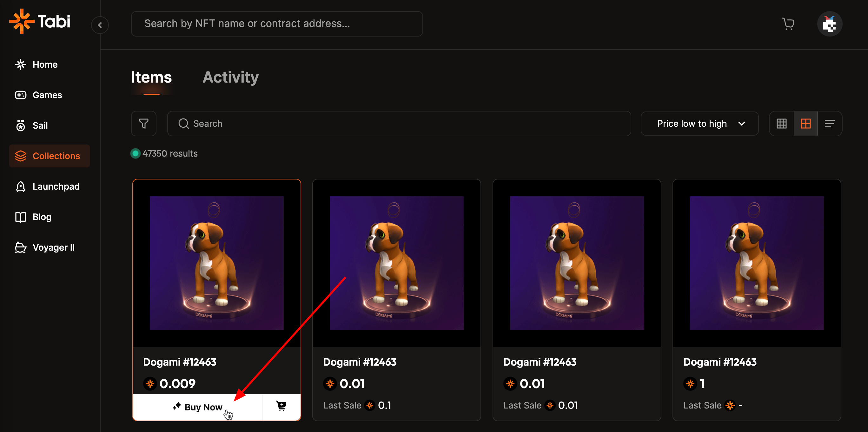Switch to the large grid view
The image size is (868, 432).
pos(805,124)
